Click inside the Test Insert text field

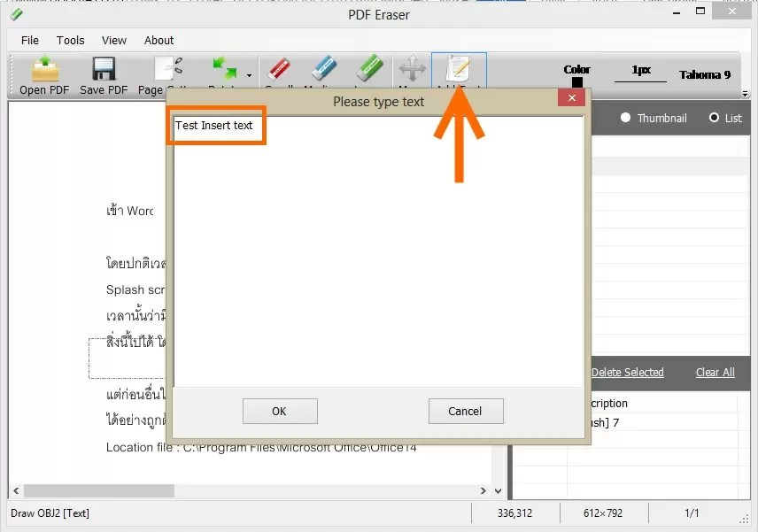216,126
